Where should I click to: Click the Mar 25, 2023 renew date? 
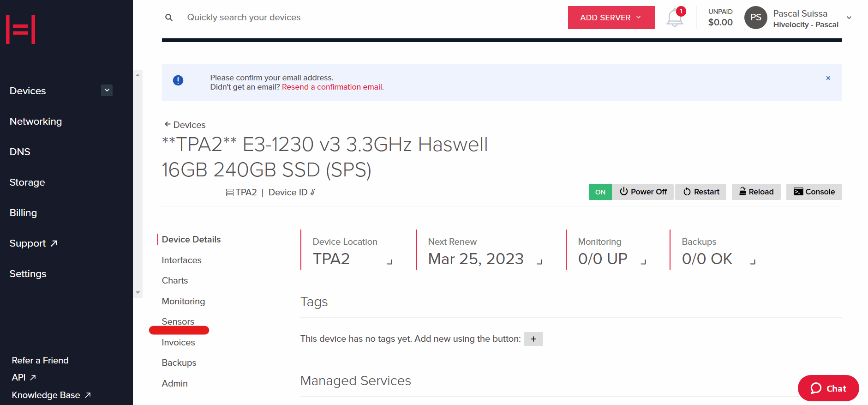coord(476,259)
